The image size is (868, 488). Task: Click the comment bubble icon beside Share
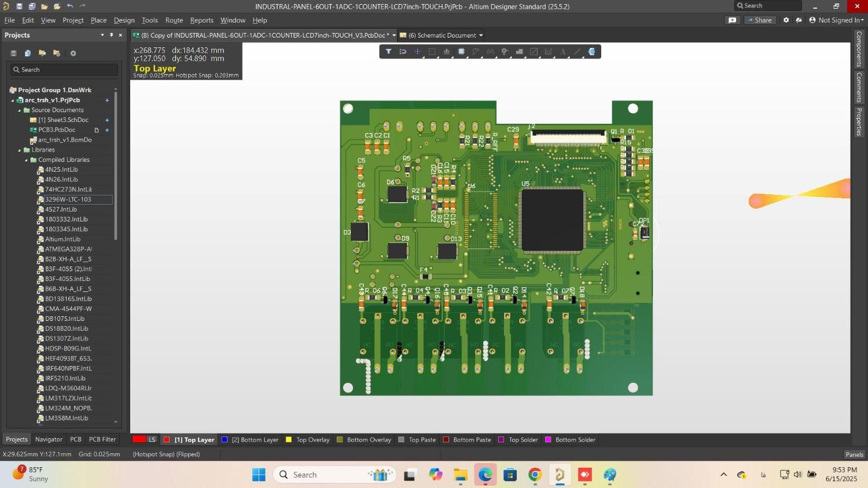pos(732,20)
